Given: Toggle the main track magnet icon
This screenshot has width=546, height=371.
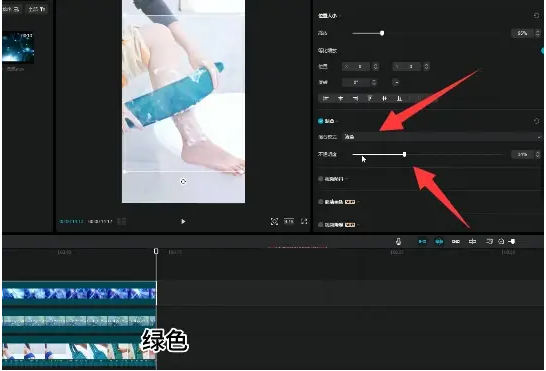Looking at the screenshot, I should click(x=422, y=241).
